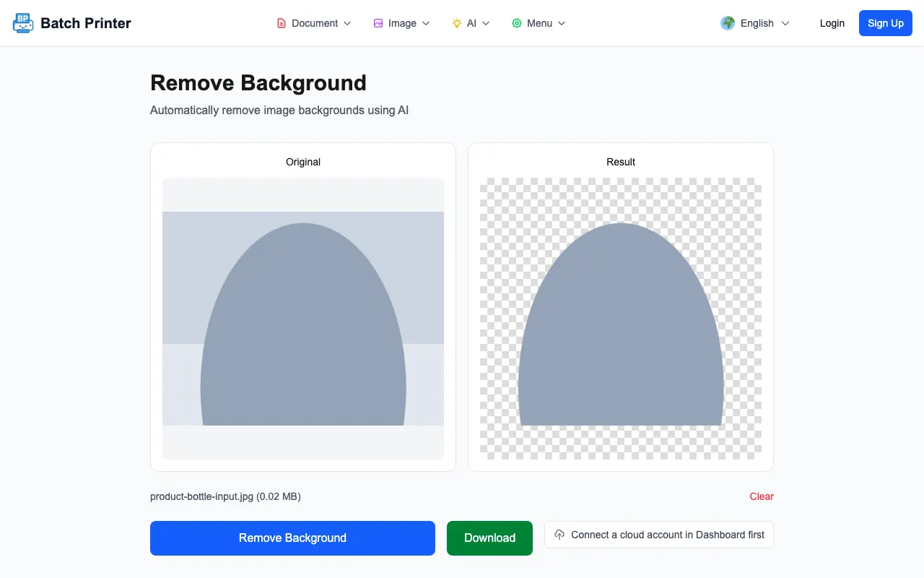Click the green Menu gear icon
924x578 pixels.
(517, 23)
